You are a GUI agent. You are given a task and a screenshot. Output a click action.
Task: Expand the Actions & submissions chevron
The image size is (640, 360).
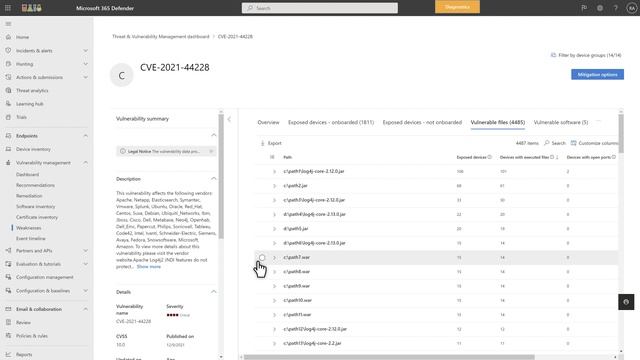[85, 77]
